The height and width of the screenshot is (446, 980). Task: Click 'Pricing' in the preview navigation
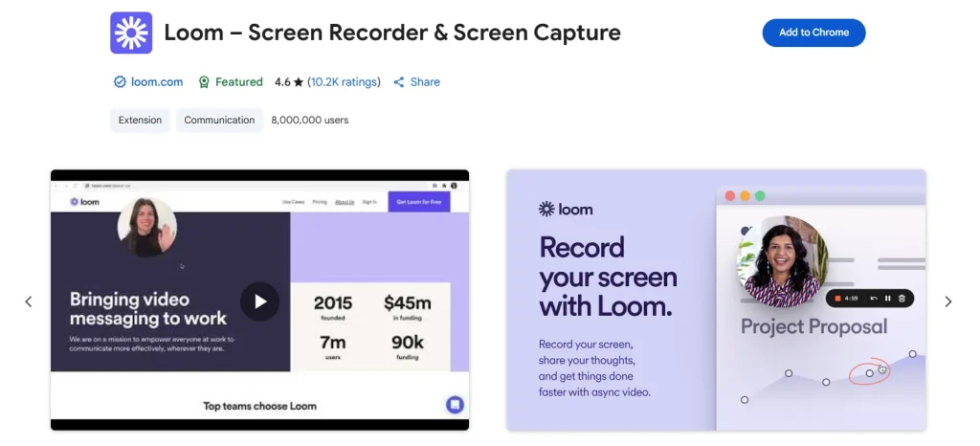(x=320, y=202)
